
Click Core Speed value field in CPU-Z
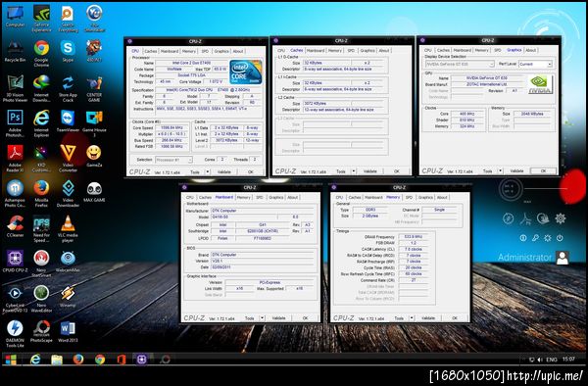coord(171,127)
